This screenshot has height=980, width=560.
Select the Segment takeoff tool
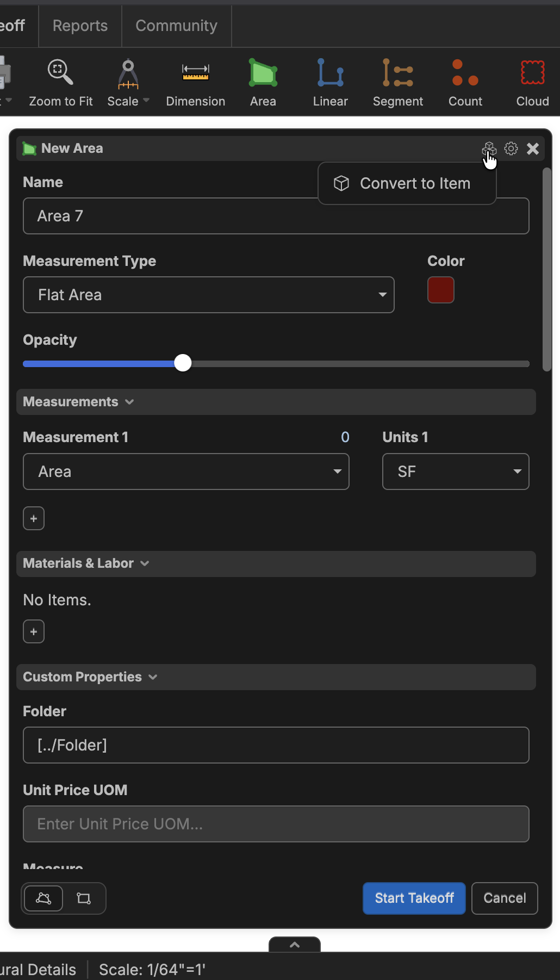[397, 83]
